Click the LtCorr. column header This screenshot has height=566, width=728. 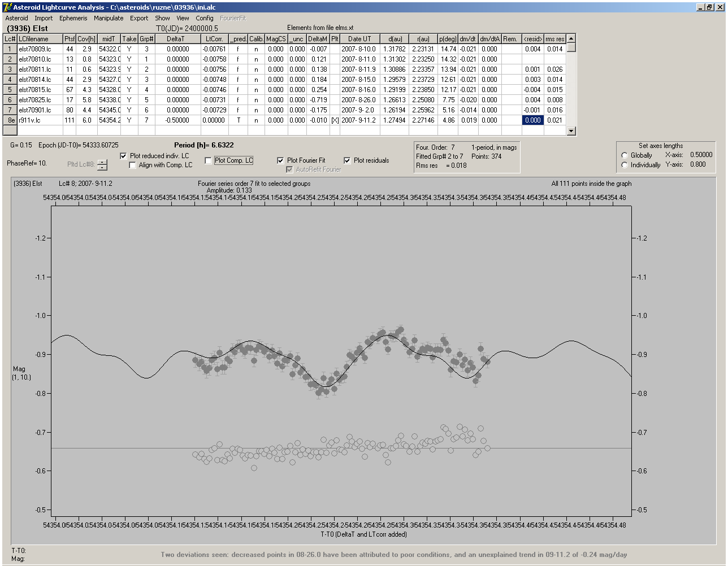pos(214,39)
